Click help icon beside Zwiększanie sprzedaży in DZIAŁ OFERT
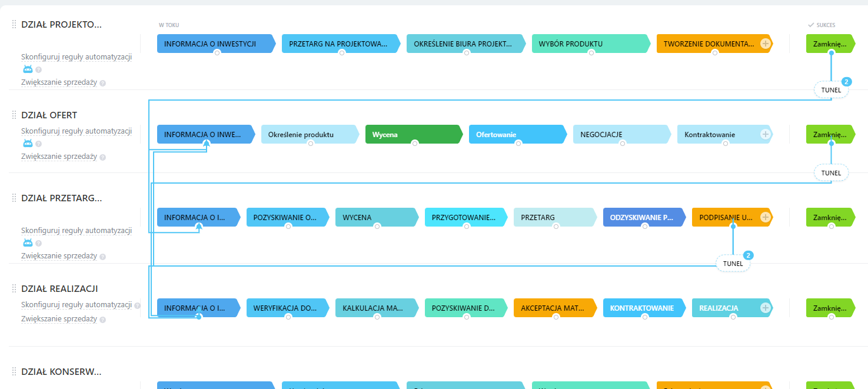The height and width of the screenshot is (389, 868). tap(102, 158)
